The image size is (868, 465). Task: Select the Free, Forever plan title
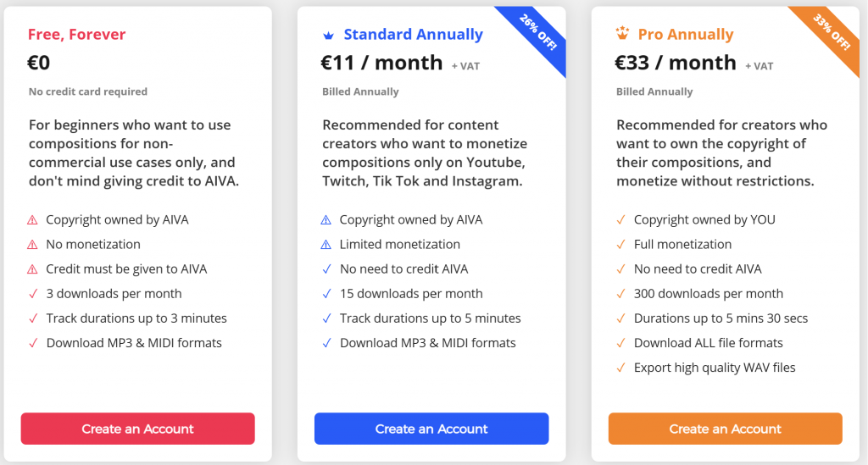tap(76, 35)
